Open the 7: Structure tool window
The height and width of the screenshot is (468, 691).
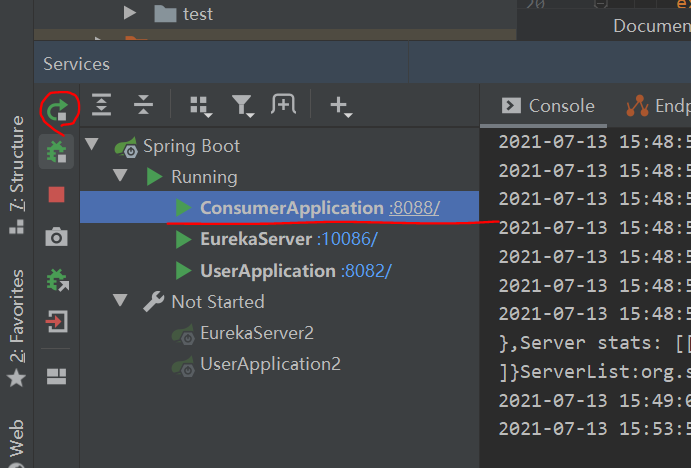point(16,175)
